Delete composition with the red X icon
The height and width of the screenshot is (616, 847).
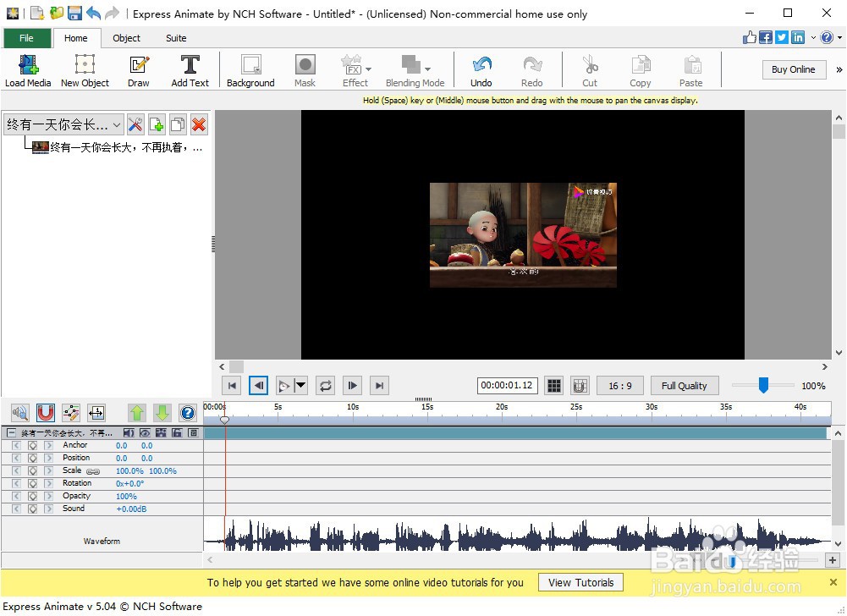click(x=199, y=125)
